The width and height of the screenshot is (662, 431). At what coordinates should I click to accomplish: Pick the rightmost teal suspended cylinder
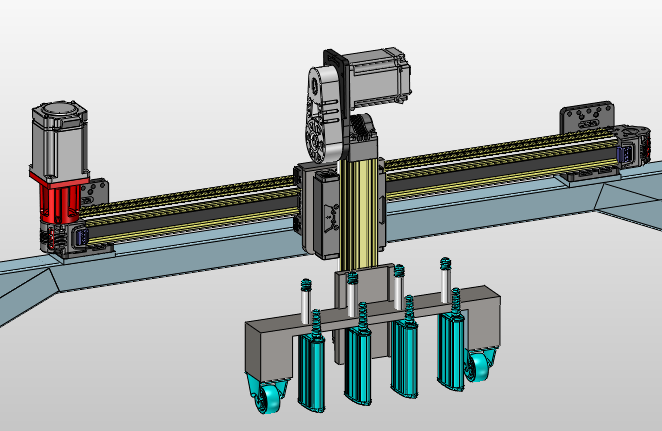tap(451, 352)
